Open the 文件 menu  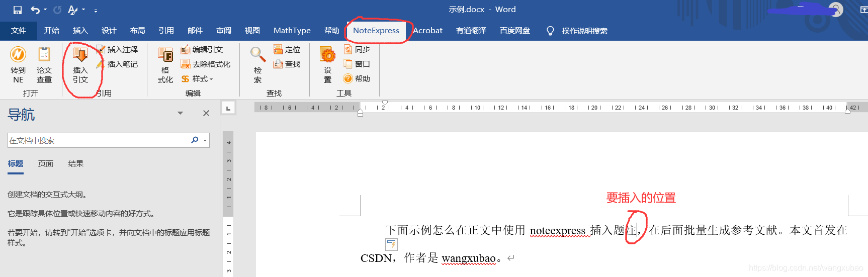pyautogui.click(x=19, y=31)
